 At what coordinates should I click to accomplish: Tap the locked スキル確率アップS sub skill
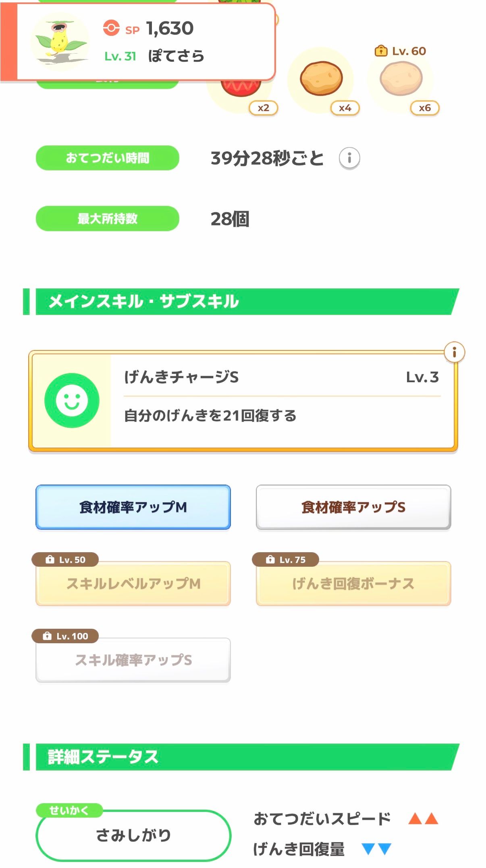[133, 660]
